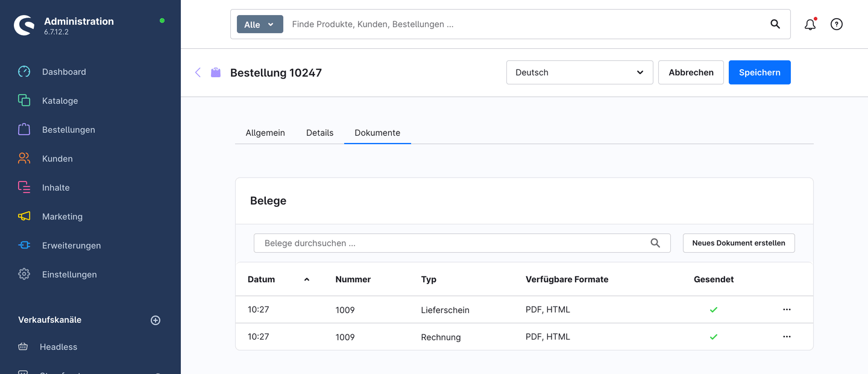
Task: Click sent checkmark in Rechnung row
Action: (x=714, y=337)
